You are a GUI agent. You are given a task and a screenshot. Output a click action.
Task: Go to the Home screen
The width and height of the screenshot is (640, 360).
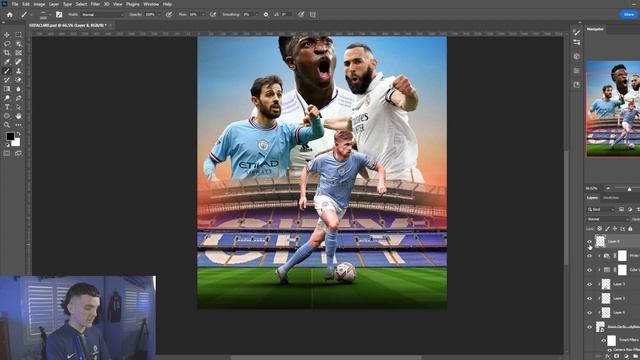click(9, 14)
